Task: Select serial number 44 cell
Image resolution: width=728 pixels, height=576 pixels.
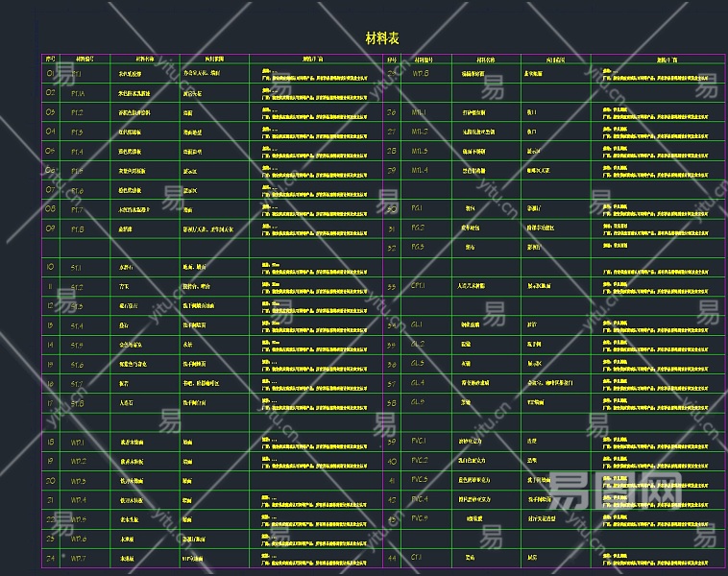Action: coord(392,559)
